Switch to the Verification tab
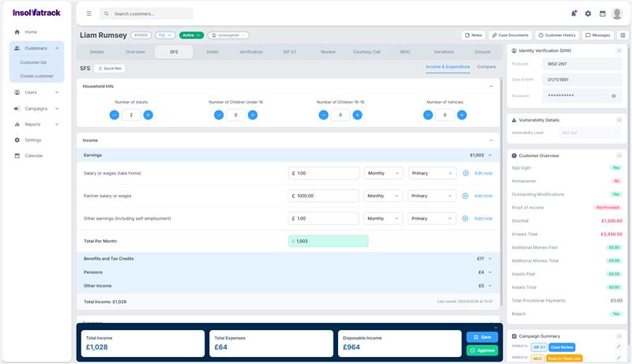Viewport: 632px width, 364px height. pyautogui.click(x=251, y=52)
